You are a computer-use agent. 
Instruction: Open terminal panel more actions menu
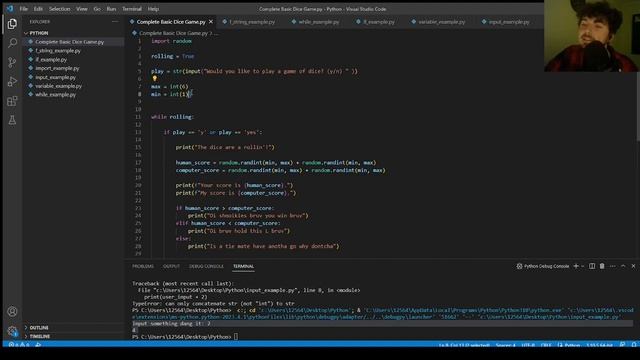[613, 266]
